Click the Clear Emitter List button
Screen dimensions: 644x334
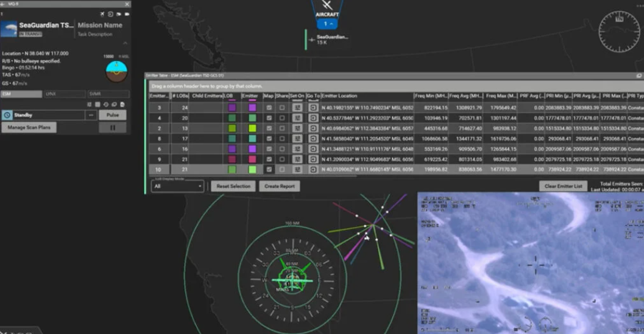pos(562,186)
